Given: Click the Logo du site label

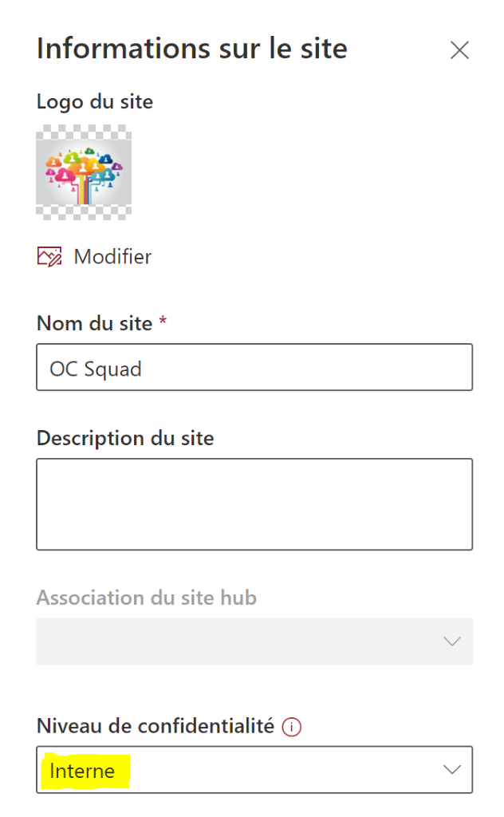Looking at the screenshot, I should (x=95, y=101).
